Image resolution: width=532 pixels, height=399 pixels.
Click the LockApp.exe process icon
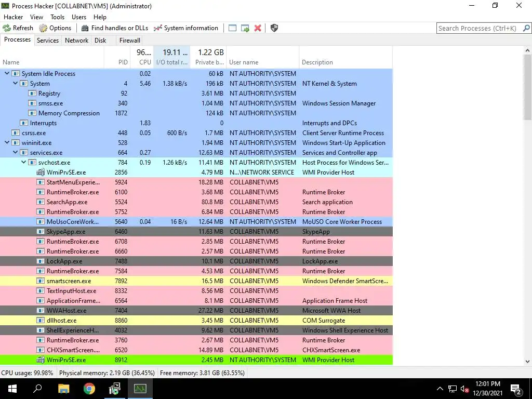click(41, 261)
